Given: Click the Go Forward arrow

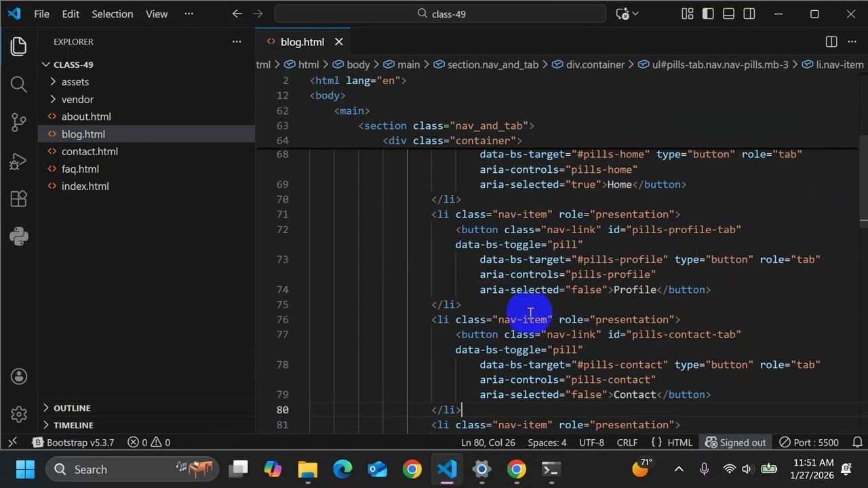Looking at the screenshot, I should pyautogui.click(x=257, y=14).
